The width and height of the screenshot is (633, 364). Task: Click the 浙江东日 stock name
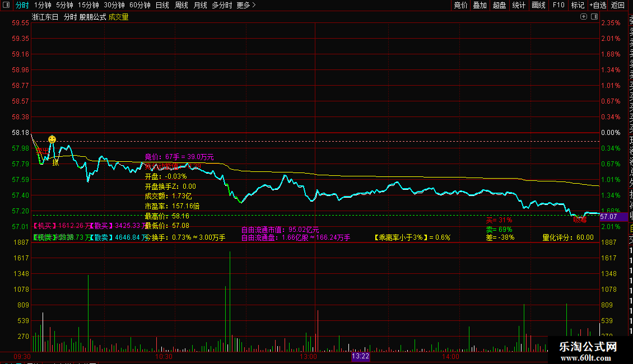coord(45,17)
